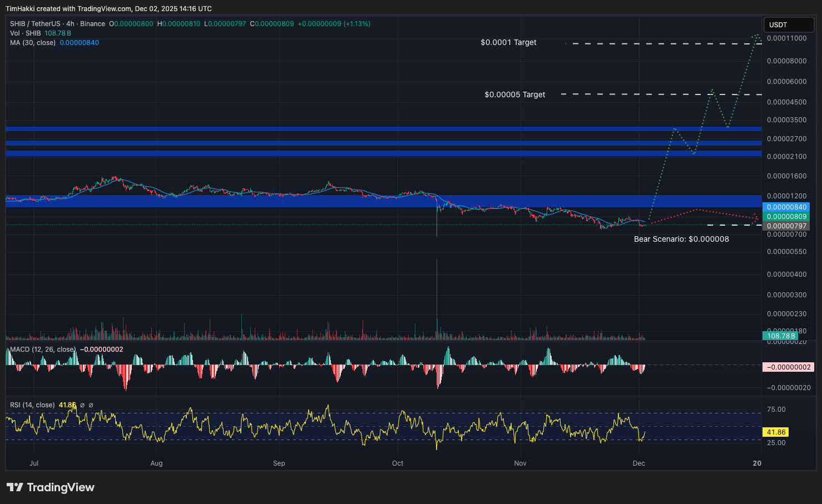Screen dimensions: 822x504
Task: Click the TradingView logo icon at bottom left
Action: pos(15,487)
